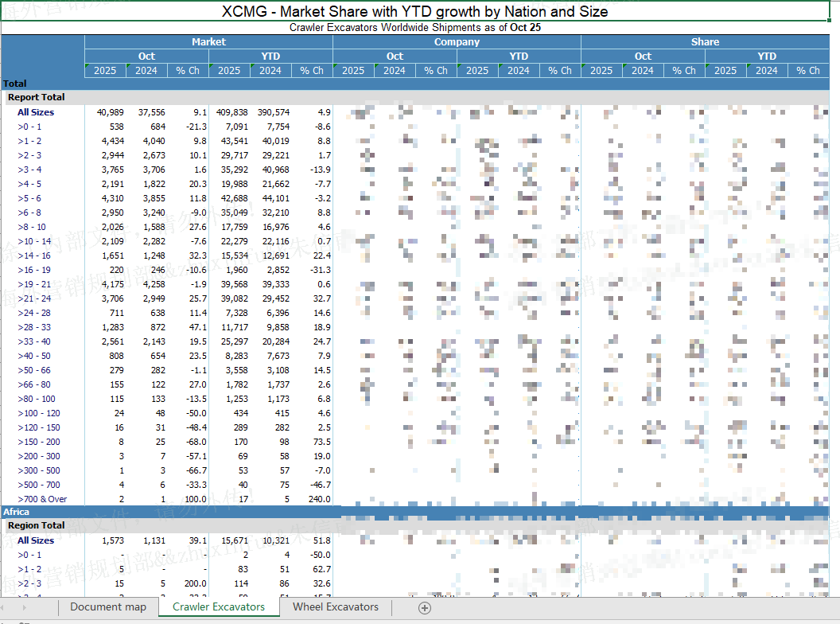Screen dimensions: 840x624
Task: Open the Document map sheet tab
Action: (x=108, y=607)
